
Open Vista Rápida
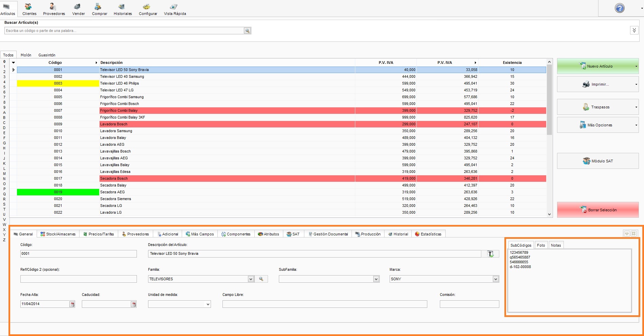tap(175, 9)
